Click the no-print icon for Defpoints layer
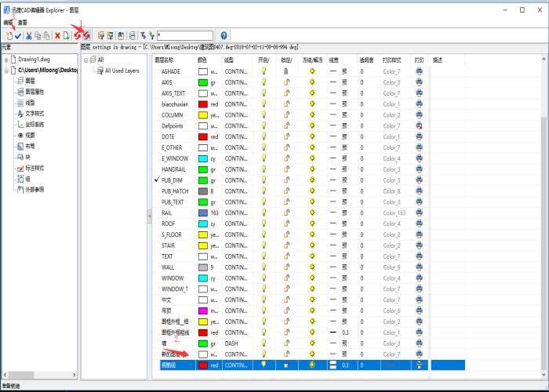 click(x=419, y=125)
